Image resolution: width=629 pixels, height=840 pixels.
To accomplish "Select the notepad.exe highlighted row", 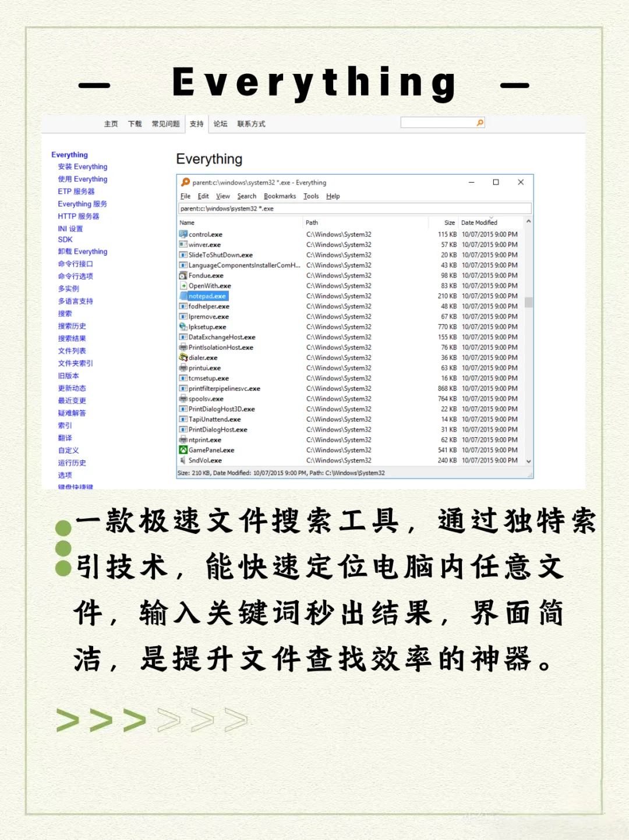I will 351,296.
